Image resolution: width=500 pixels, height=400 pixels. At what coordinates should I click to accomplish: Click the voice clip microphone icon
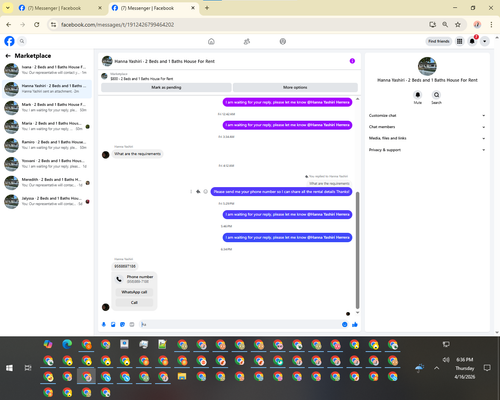[x=104, y=324]
